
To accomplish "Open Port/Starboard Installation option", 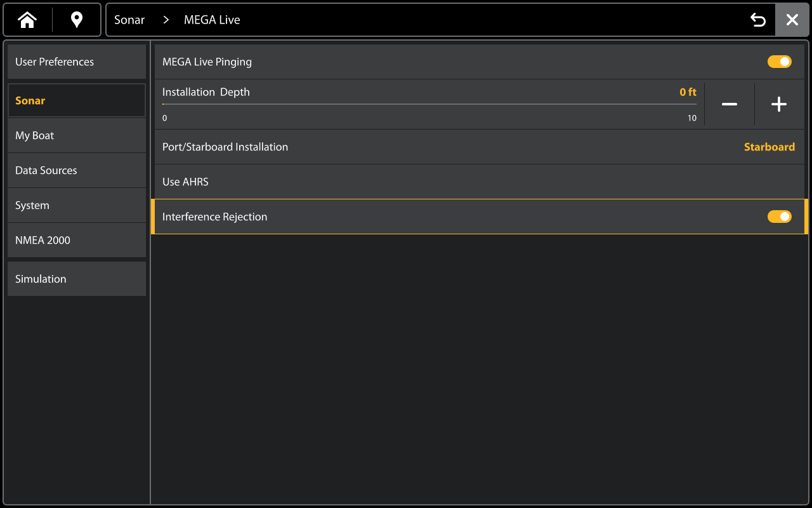I will point(480,147).
